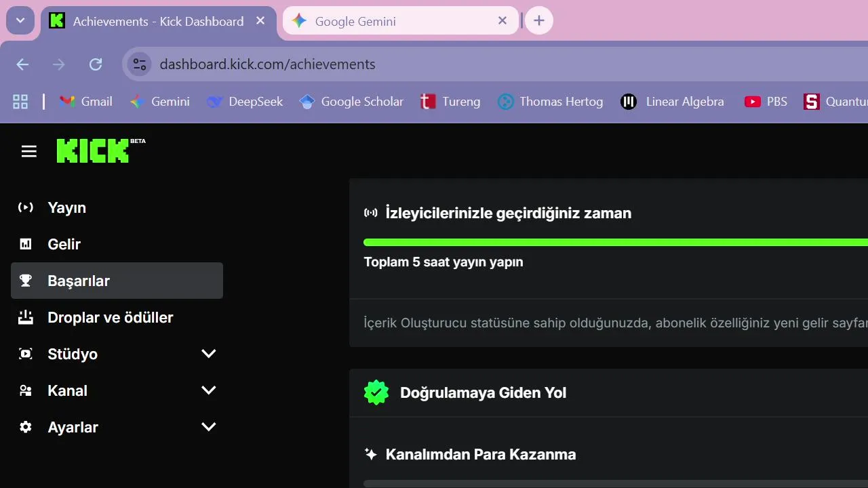Click the Yayın broadcast icon

pyautogui.click(x=26, y=207)
